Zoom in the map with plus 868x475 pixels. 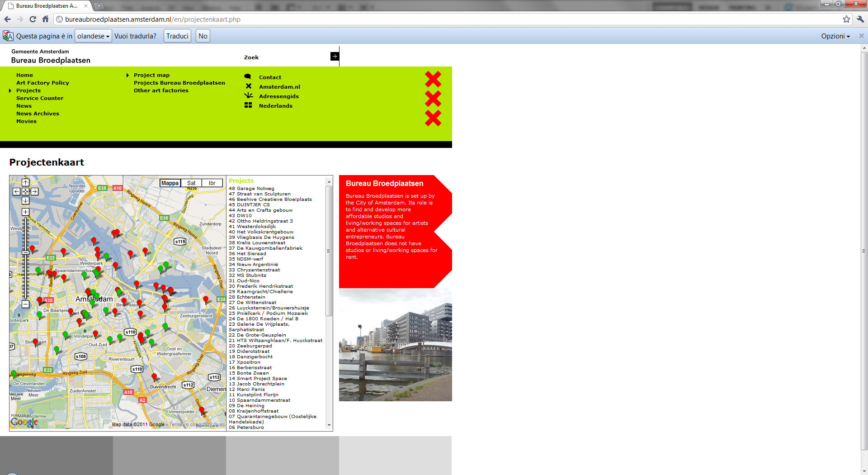coord(25,212)
